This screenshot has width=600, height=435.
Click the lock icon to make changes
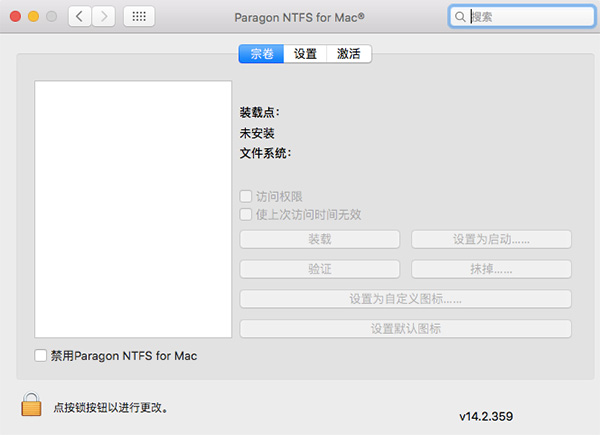point(31,404)
